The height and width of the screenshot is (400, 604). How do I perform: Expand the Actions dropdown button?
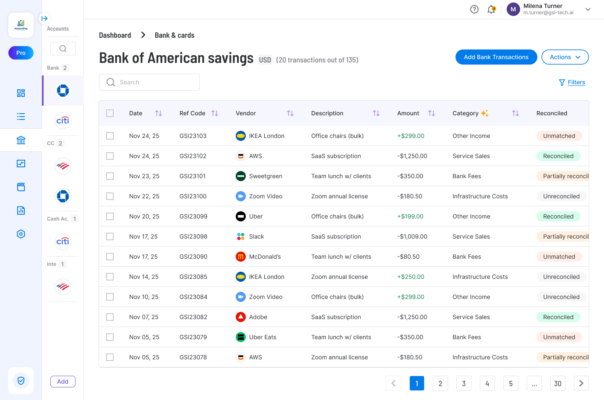tap(565, 57)
